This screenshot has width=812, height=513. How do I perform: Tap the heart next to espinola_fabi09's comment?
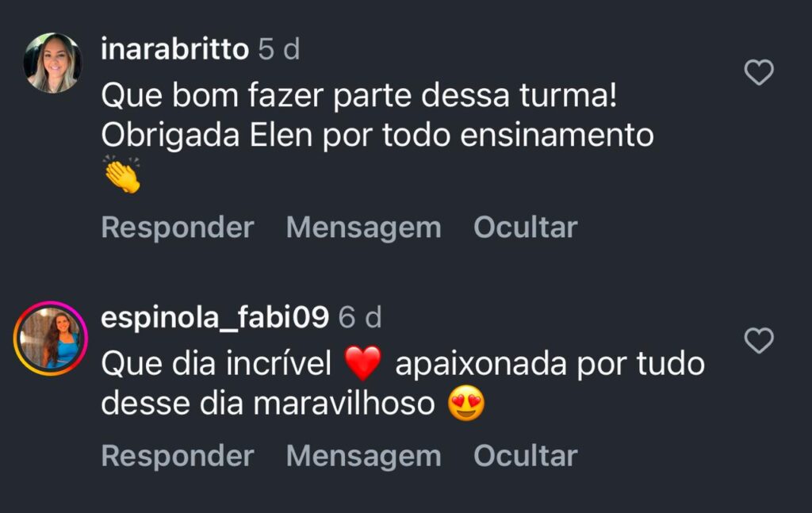click(759, 342)
